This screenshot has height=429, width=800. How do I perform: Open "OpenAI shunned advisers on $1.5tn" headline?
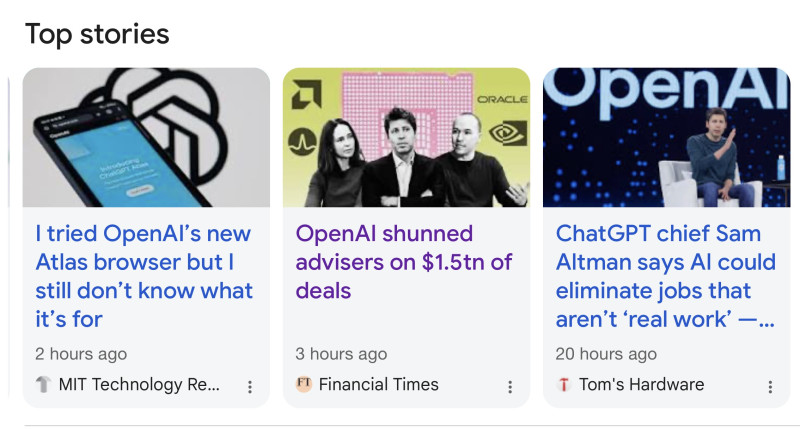pos(404,262)
